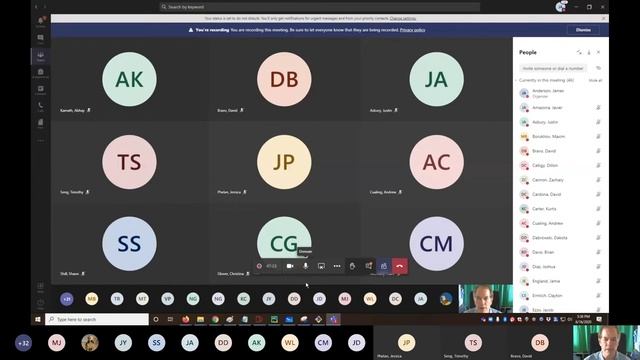Screen dimensions: 640x360
Task: Expand more apps ellipsis in left sidebar
Action: point(40,140)
